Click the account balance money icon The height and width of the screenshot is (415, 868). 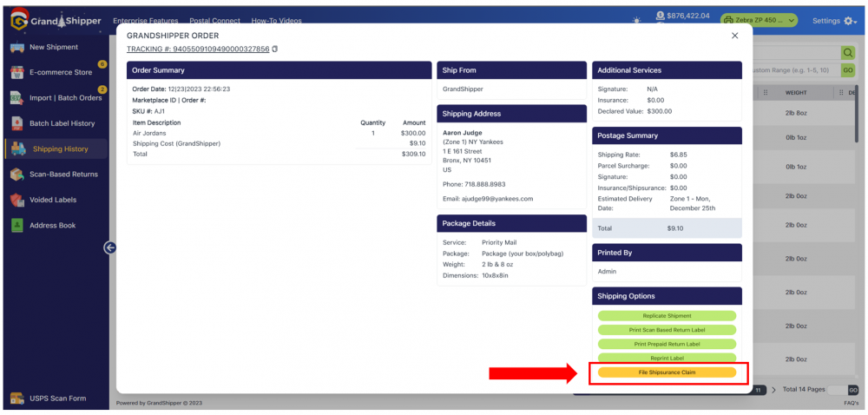tap(660, 16)
